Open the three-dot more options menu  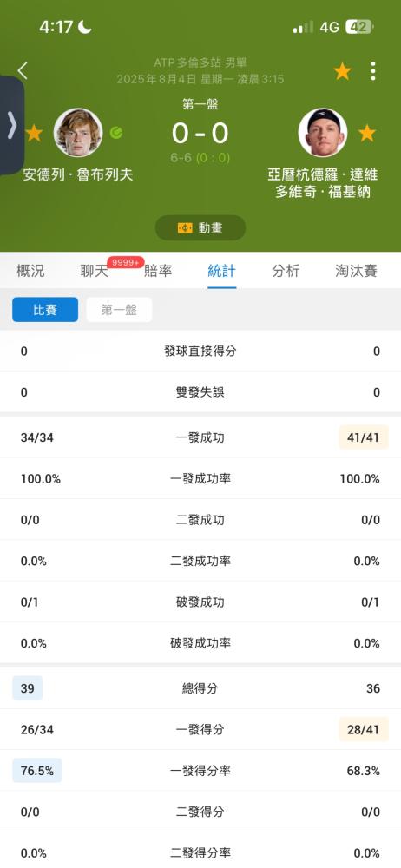point(372,71)
